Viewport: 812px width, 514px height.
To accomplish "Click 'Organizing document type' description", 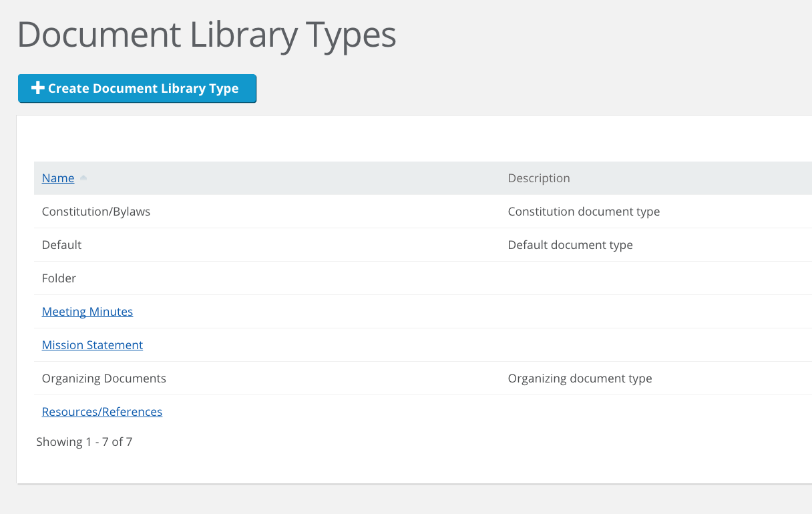I will click(580, 378).
